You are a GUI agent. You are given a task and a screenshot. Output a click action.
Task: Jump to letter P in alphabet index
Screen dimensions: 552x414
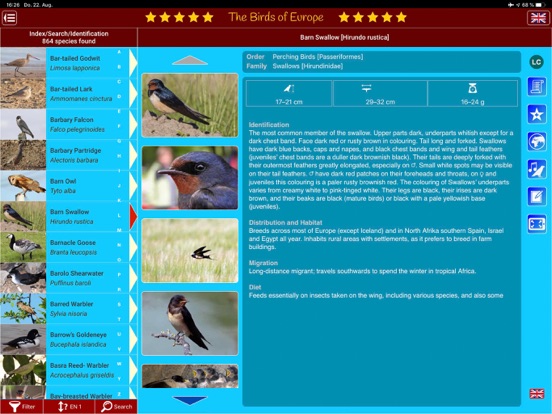119,275
